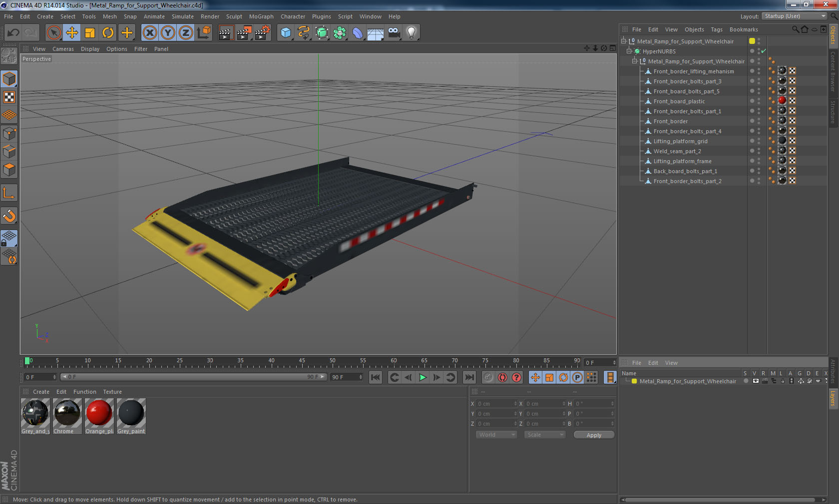This screenshot has width=839, height=504.
Task: Activate the Move tool in top toolbar
Action: (x=72, y=33)
